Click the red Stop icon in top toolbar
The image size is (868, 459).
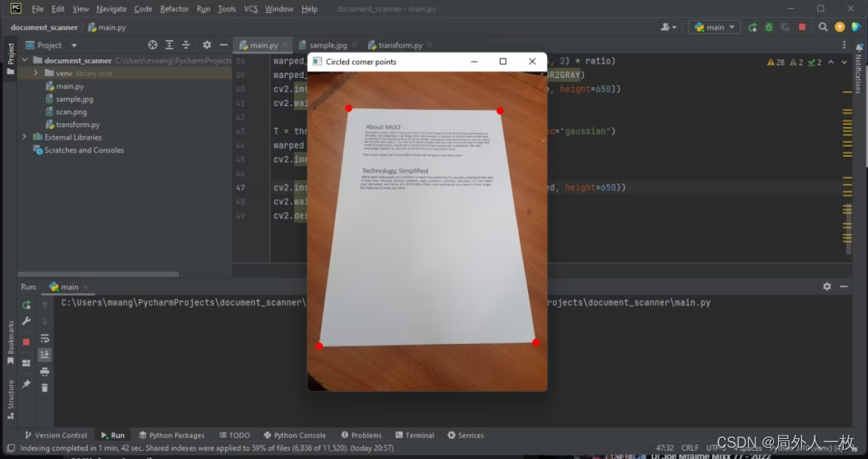(x=802, y=27)
